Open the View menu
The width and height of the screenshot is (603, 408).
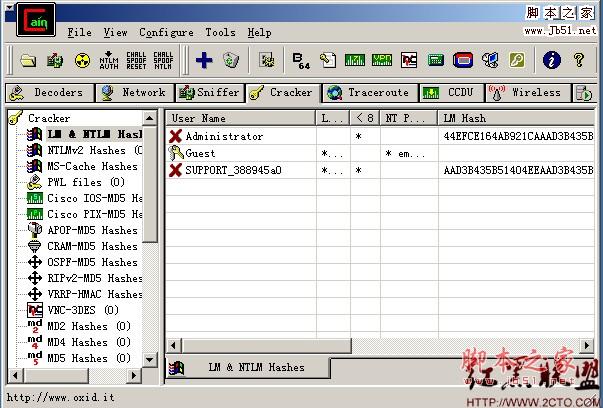tap(115, 33)
